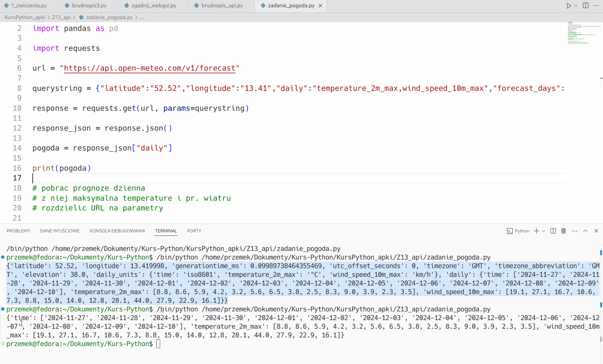The image size is (603, 364).
Task: Create a new terminal with the plus icon
Action: pos(536,231)
